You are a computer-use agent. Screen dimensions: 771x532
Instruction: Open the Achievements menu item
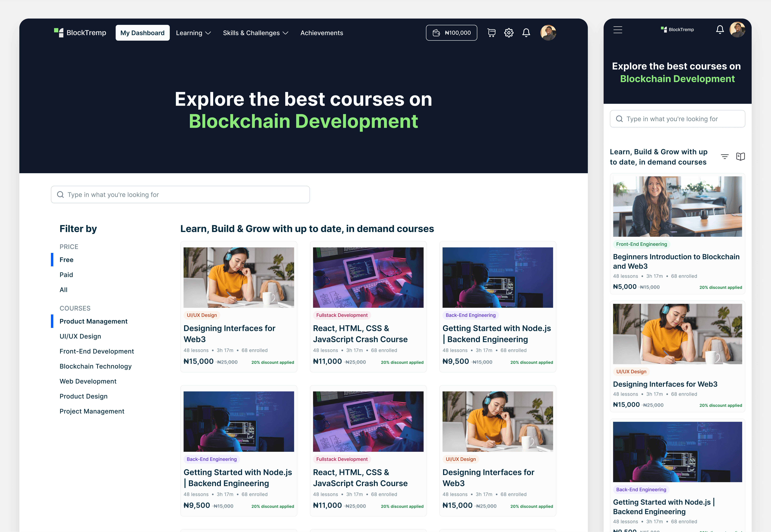click(321, 33)
